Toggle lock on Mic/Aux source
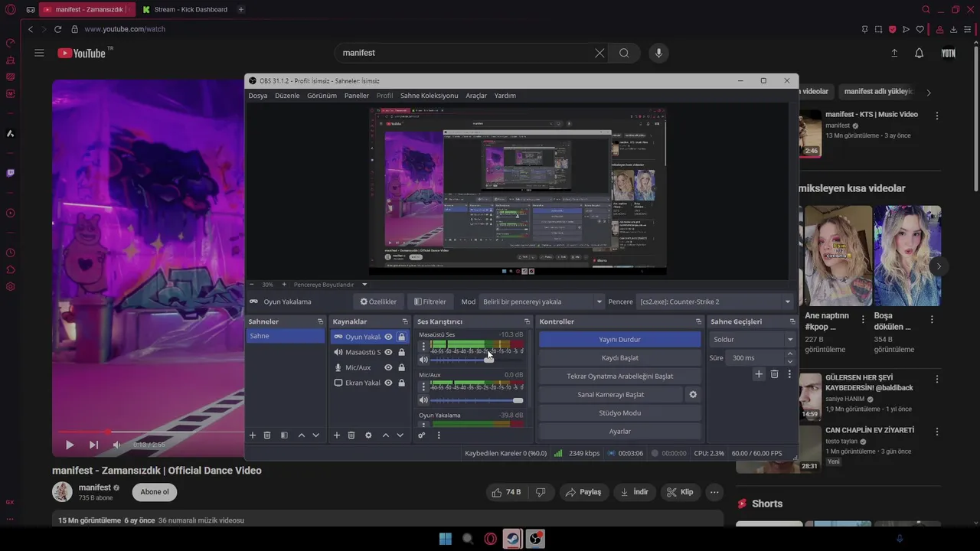The height and width of the screenshot is (551, 980). click(x=401, y=367)
